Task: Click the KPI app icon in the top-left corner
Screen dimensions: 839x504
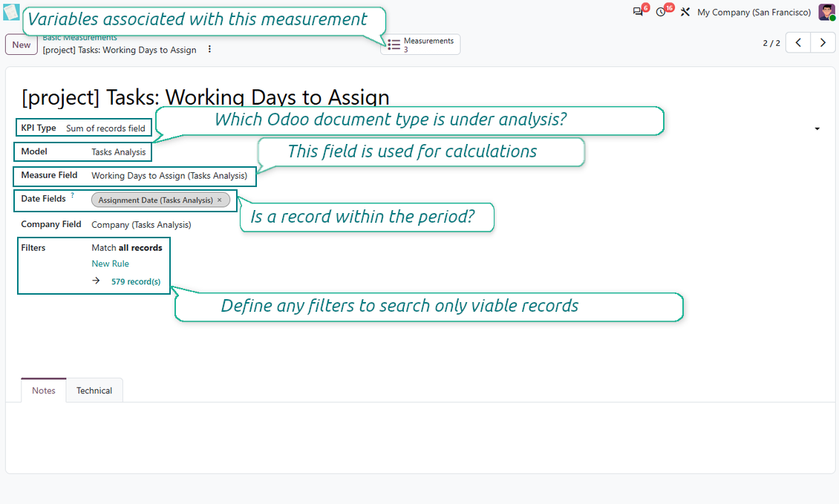Action: (x=11, y=12)
